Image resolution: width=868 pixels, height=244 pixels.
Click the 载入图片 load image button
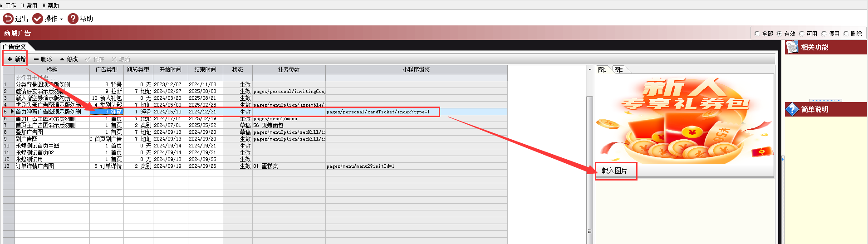tap(614, 171)
